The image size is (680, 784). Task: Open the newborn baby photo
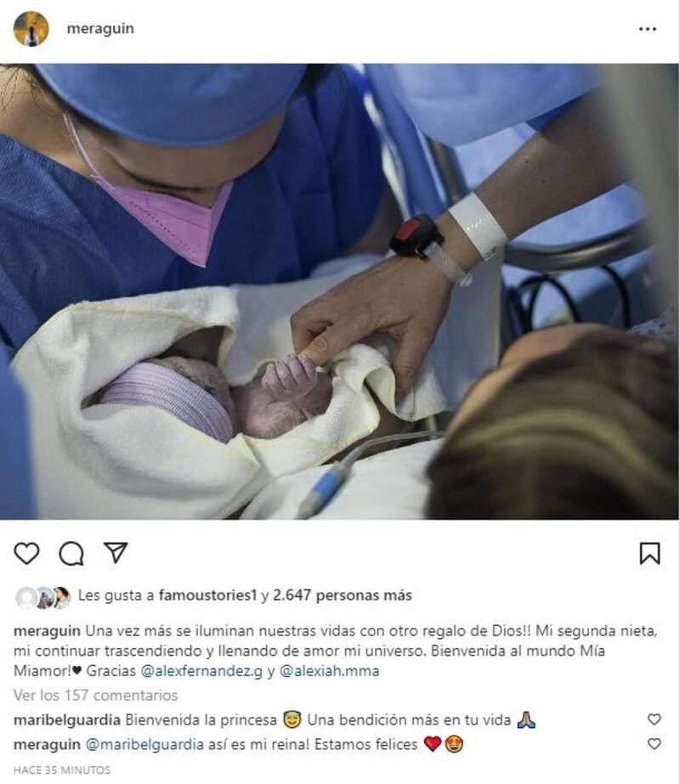pyautogui.click(x=340, y=291)
